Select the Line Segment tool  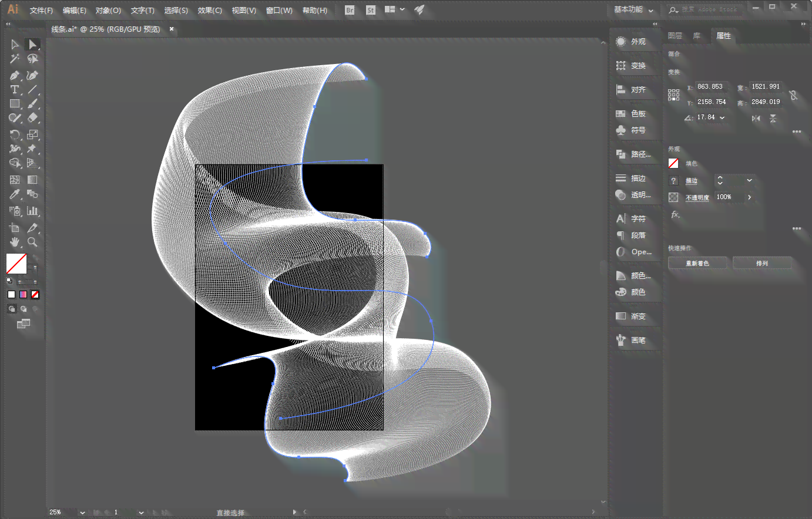tap(33, 89)
